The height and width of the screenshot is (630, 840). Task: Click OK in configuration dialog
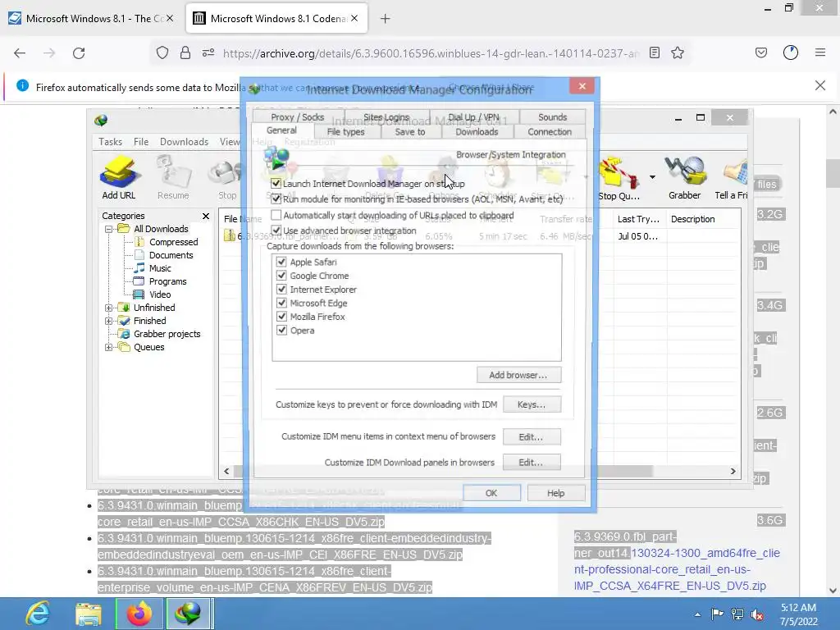pos(491,493)
